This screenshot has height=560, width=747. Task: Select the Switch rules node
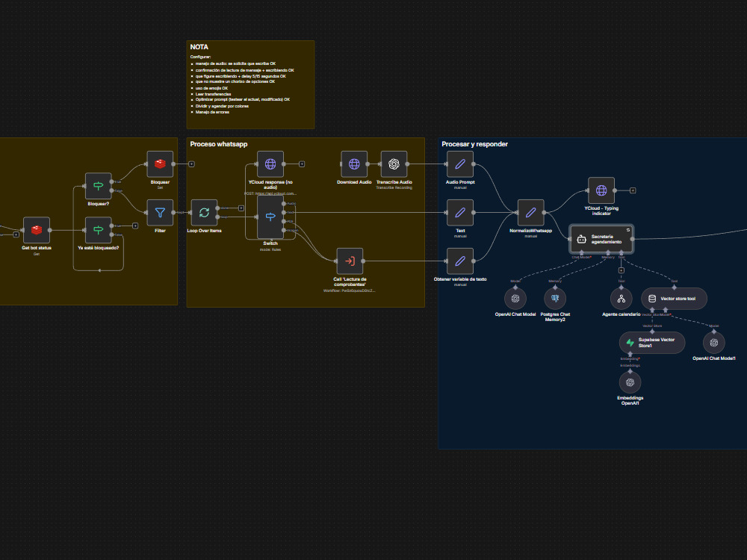pos(270,217)
